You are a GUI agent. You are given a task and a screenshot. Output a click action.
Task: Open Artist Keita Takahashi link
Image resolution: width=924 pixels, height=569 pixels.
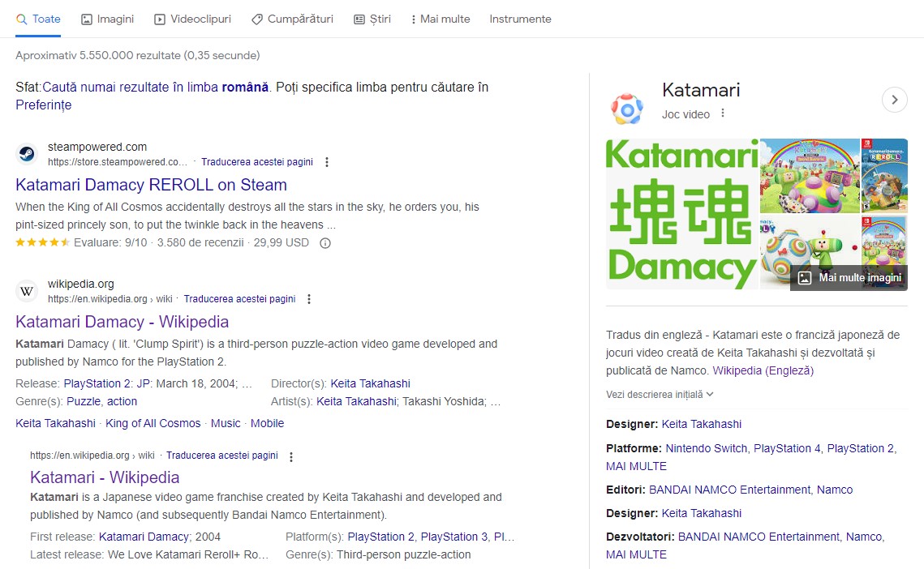pyautogui.click(x=356, y=401)
